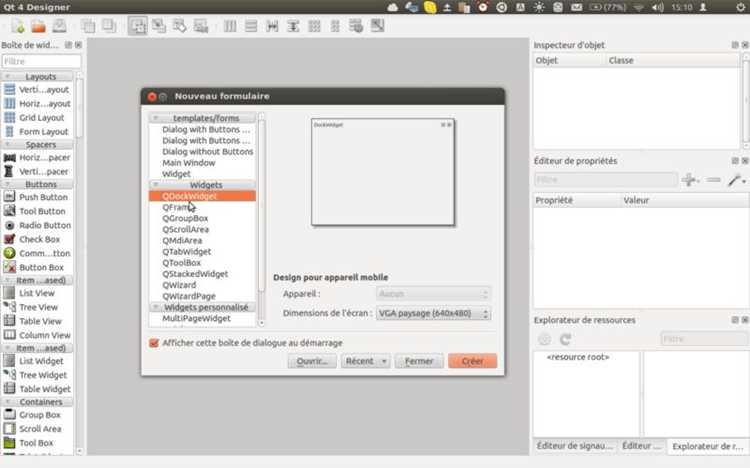The height and width of the screenshot is (468, 750).
Task: Click the Tree Widget icon in widget box
Action: (9, 375)
